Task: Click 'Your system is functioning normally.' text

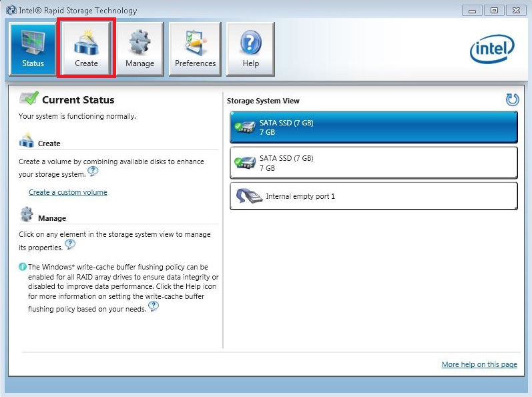Action: coord(77,116)
